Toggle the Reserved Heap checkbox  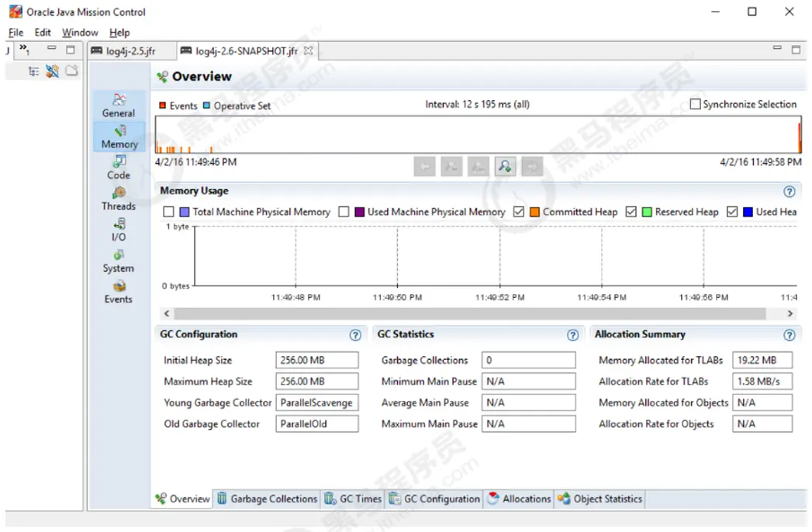[631, 212]
